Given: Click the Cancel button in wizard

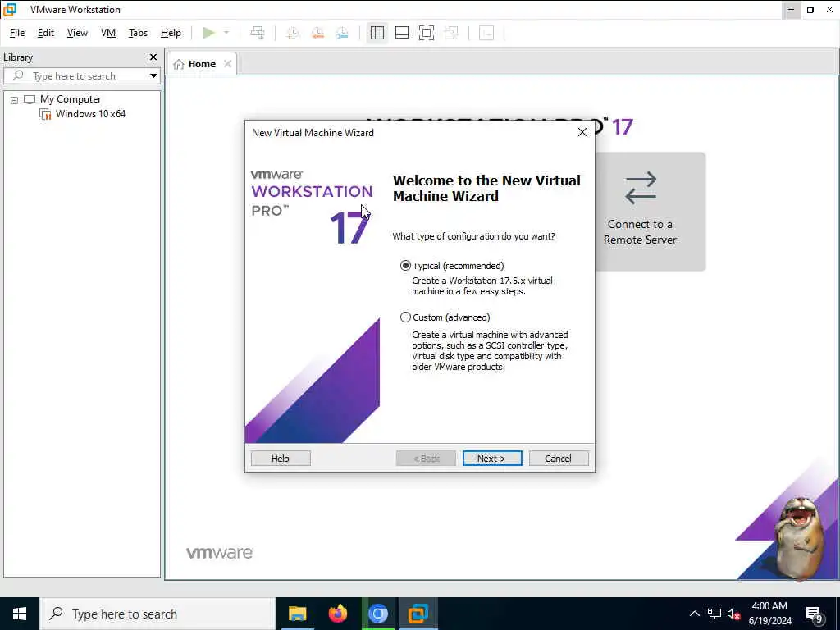Looking at the screenshot, I should [x=559, y=458].
